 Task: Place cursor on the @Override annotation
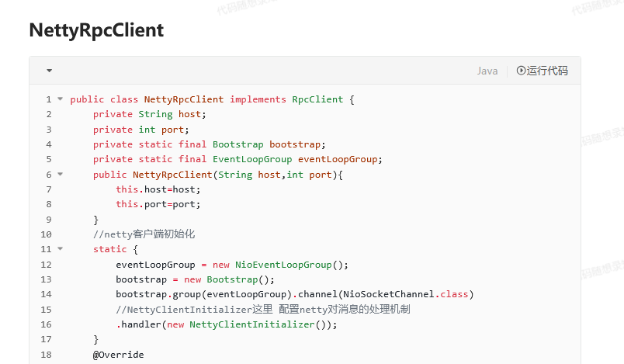[118, 355]
